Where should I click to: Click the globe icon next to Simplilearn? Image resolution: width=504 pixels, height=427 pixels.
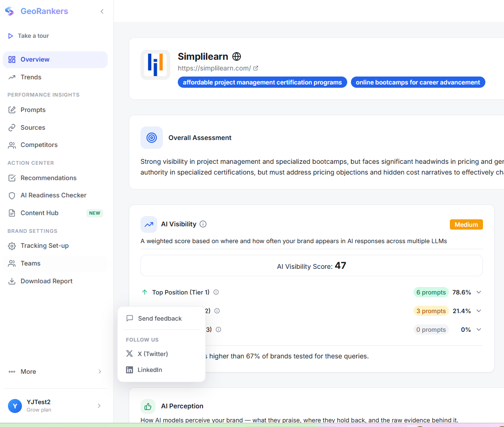pyautogui.click(x=237, y=56)
